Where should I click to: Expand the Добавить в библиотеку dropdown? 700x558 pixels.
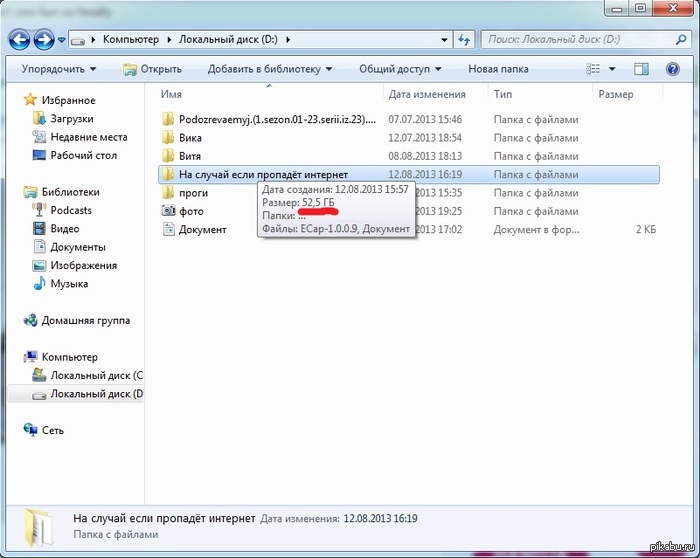[270, 69]
